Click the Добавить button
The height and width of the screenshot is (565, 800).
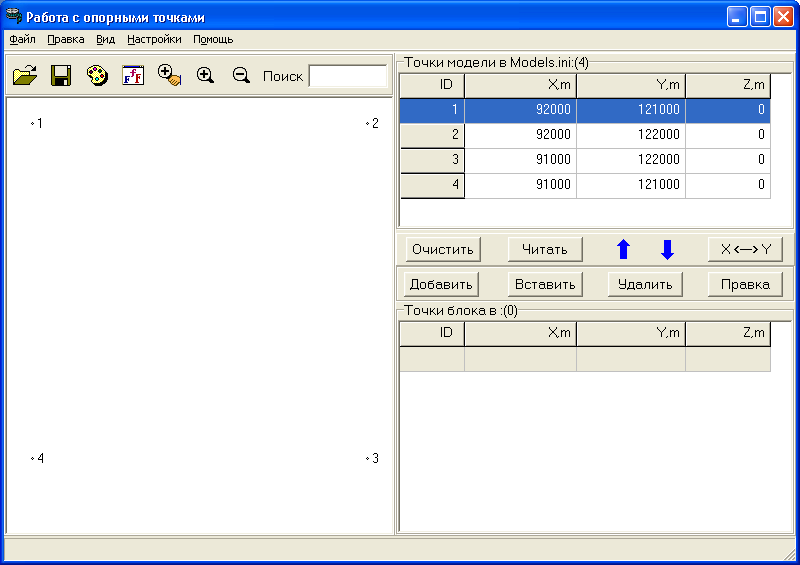[x=441, y=284]
